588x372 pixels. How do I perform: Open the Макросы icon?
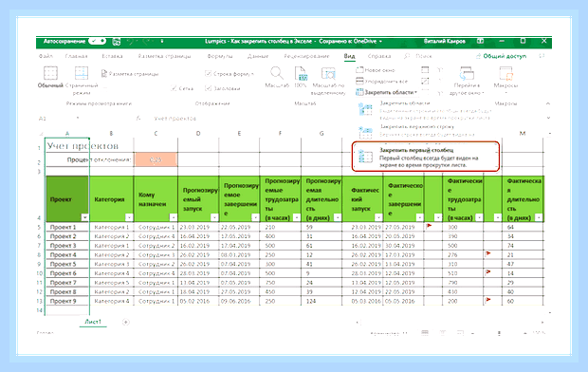click(x=505, y=74)
